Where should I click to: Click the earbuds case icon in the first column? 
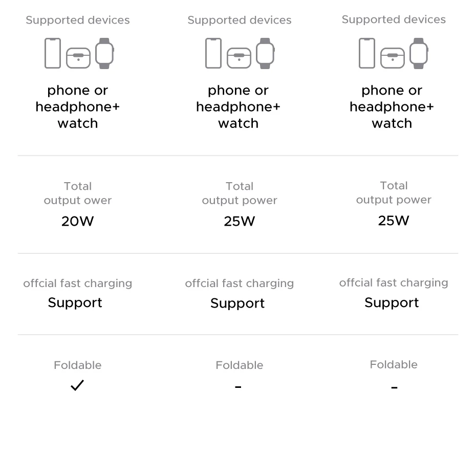(78, 58)
